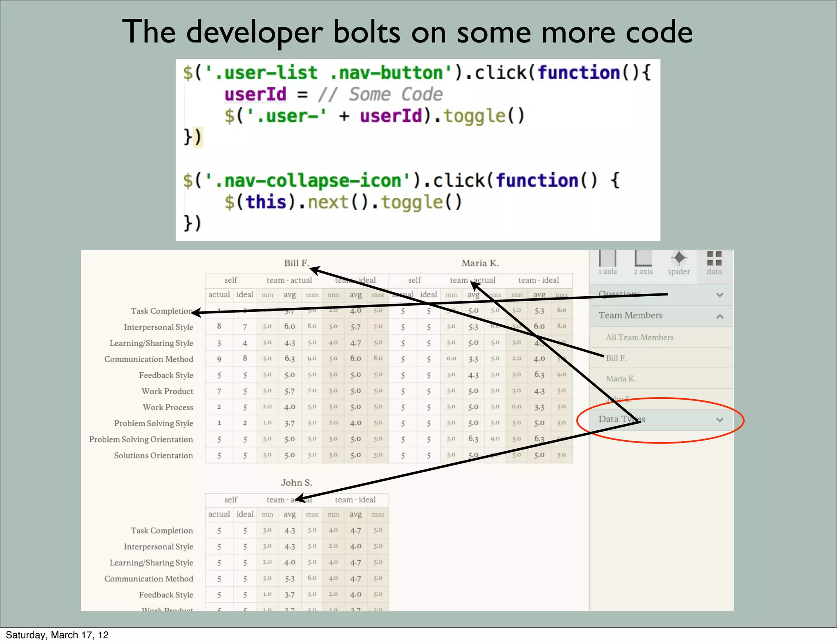Expand the Data Types section chevron
Screen dimensions: 837x644
coord(720,420)
